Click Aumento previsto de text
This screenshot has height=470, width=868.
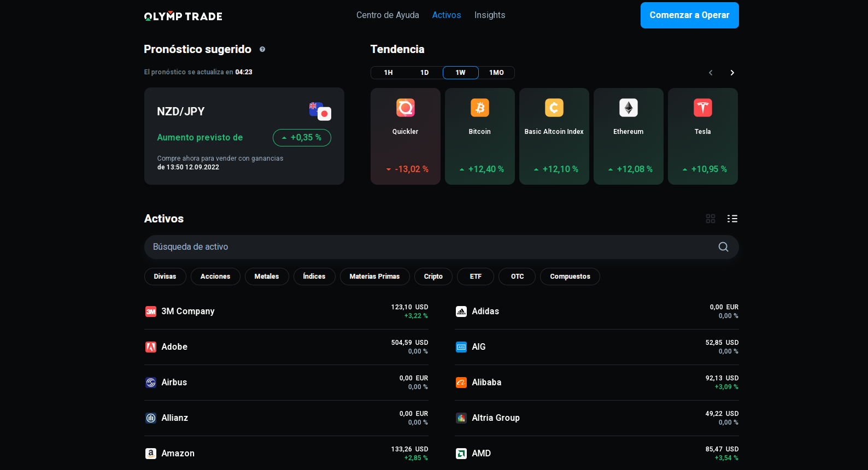200,138
